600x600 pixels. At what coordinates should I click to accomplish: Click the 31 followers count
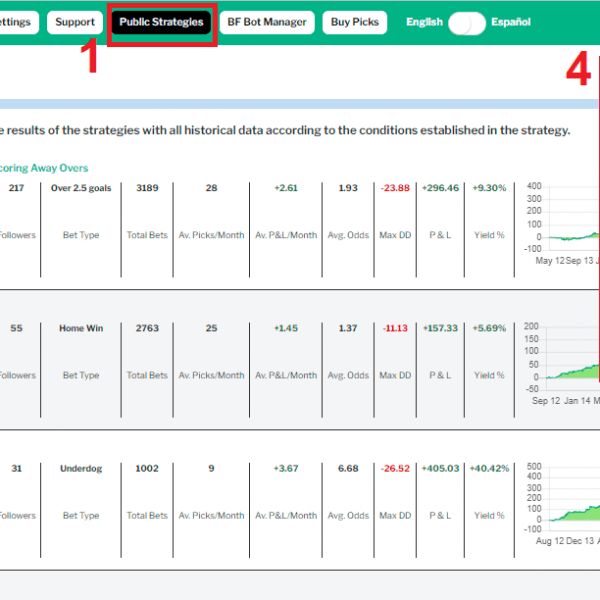coord(16,469)
